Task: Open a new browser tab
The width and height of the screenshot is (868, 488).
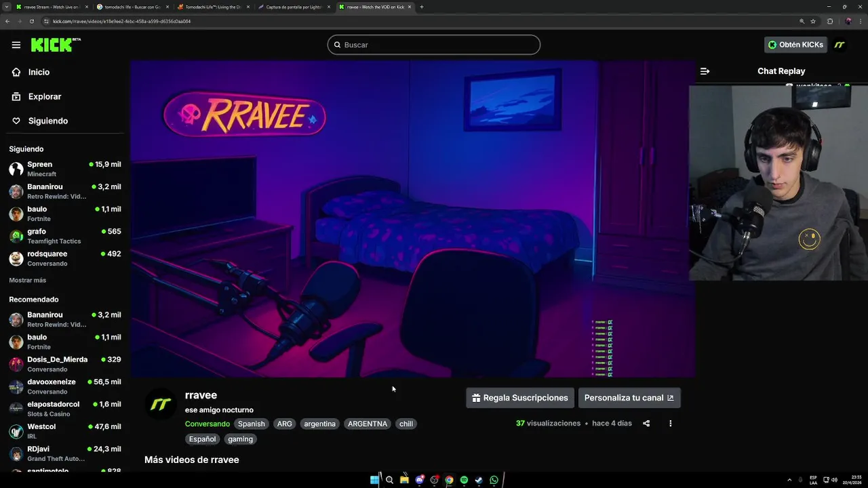Action: click(x=422, y=7)
